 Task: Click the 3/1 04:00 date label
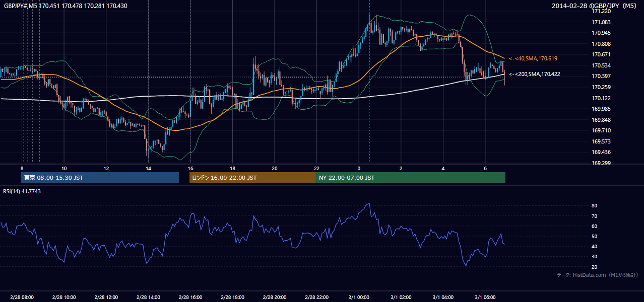[443, 297]
